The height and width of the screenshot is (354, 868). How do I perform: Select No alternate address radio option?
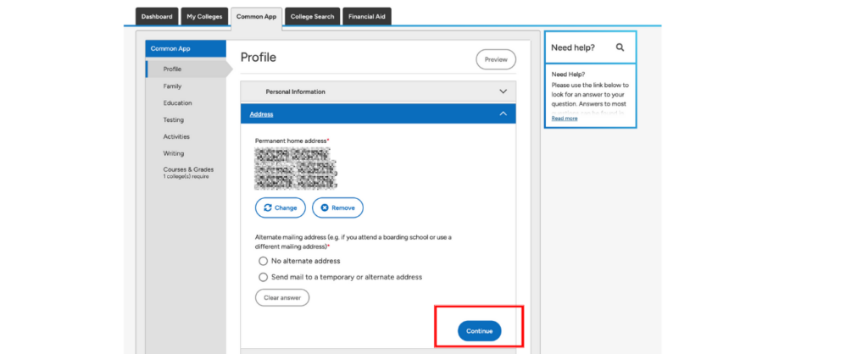click(263, 261)
